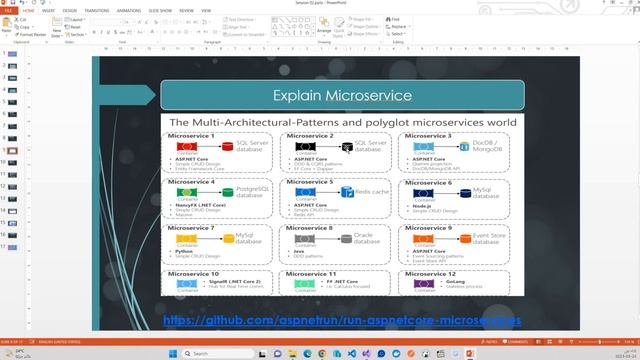
Task: Open the Shape Effects dropdown
Action: tap(363, 34)
